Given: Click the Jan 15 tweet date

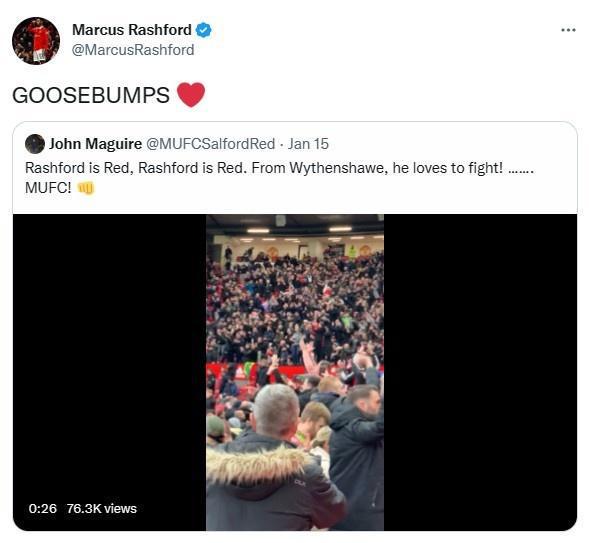Looking at the screenshot, I should coord(308,144).
